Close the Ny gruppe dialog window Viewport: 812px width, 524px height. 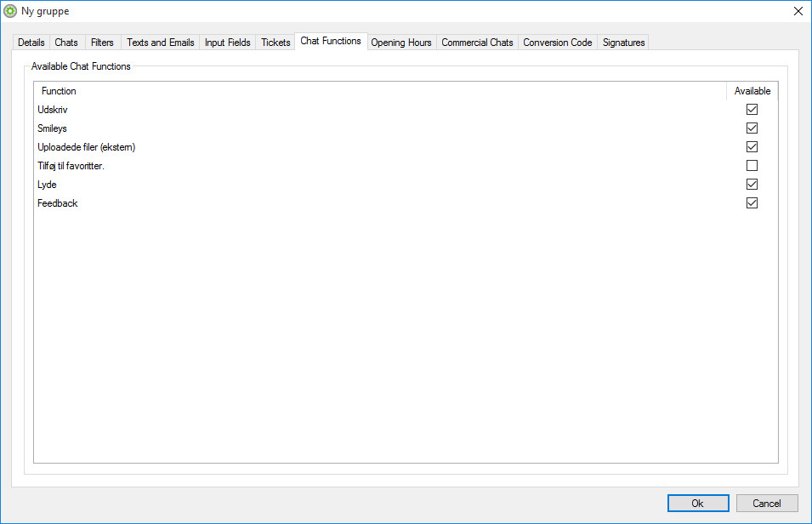click(x=798, y=11)
